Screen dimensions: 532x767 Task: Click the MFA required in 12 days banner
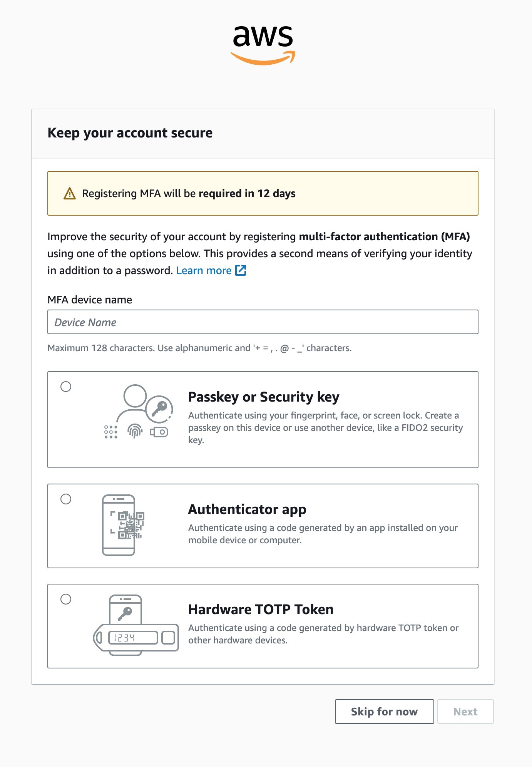263,193
